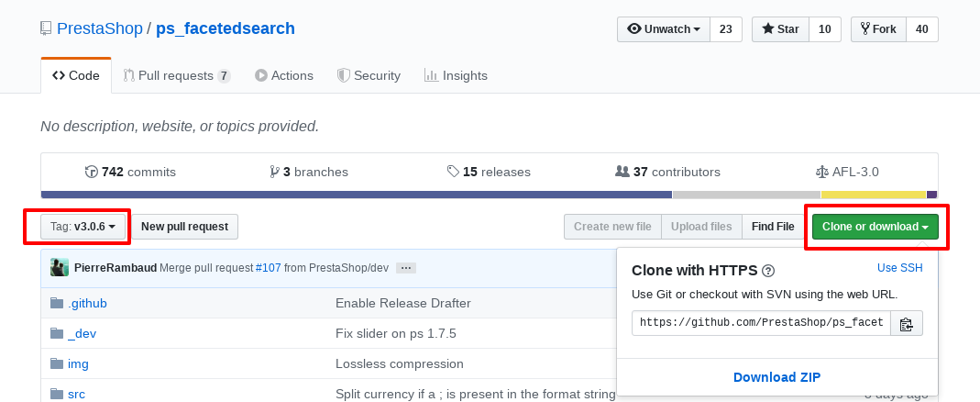
Task: Click Create new file button
Action: [x=612, y=227]
